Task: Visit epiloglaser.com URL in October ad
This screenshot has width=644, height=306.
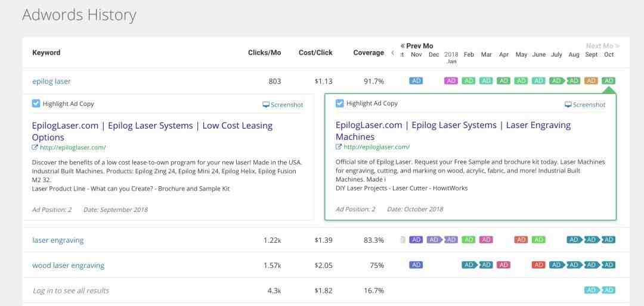Action: click(x=377, y=147)
